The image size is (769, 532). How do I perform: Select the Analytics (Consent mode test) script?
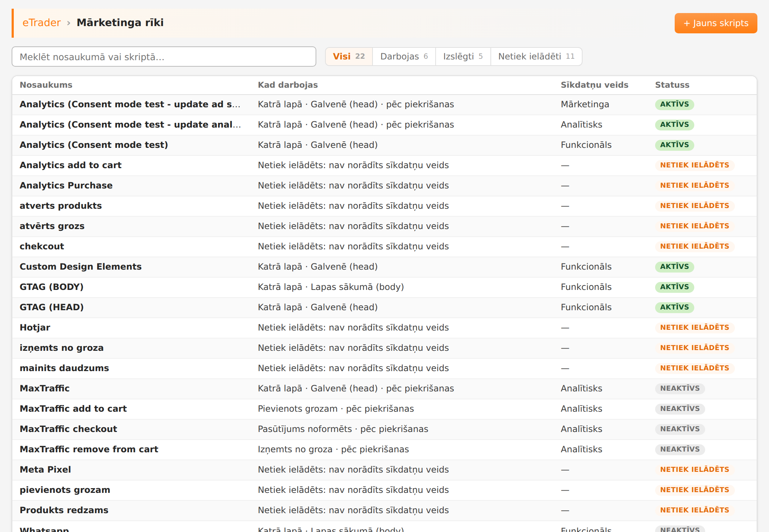click(x=94, y=145)
